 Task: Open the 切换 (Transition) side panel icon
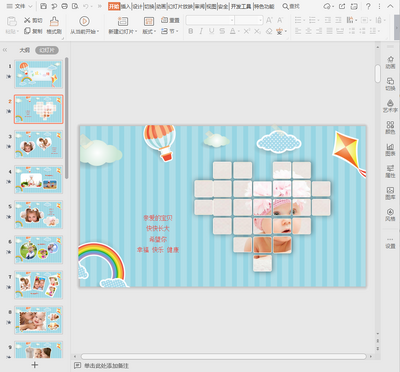(x=390, y=84)
